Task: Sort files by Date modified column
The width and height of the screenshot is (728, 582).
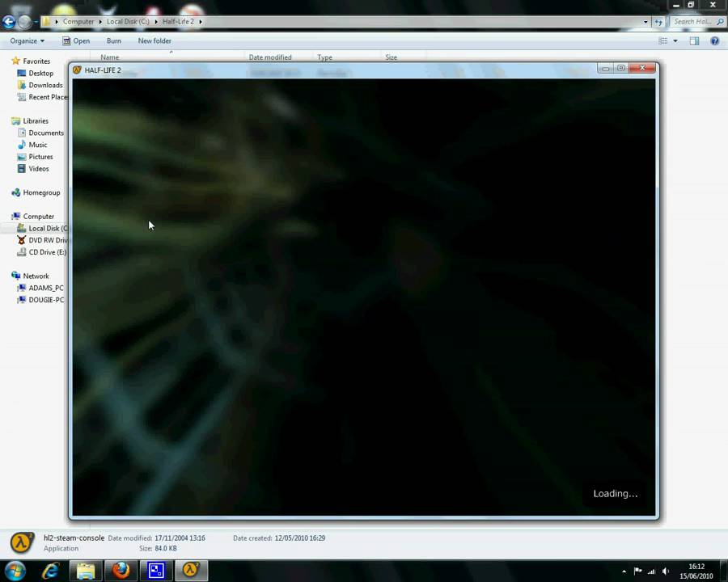Action: (270, 57)
